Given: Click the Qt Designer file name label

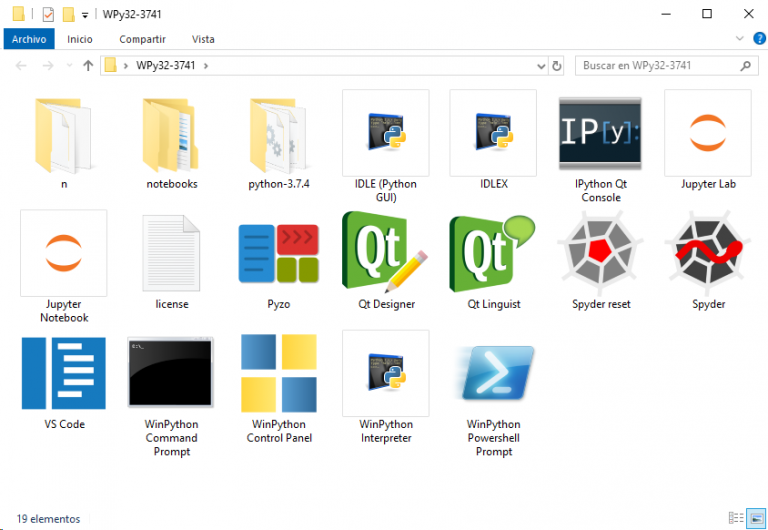Looking at the screenshot, I should 386,304.
